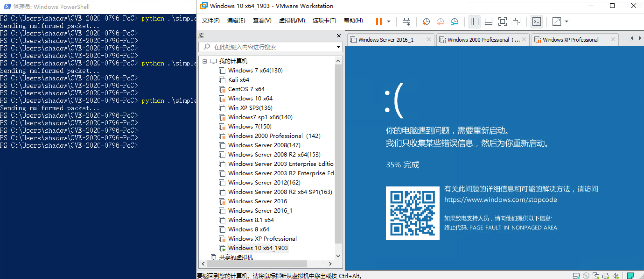
Task: Select Windows 7 x64(130) in library
Action: (255, 71)
